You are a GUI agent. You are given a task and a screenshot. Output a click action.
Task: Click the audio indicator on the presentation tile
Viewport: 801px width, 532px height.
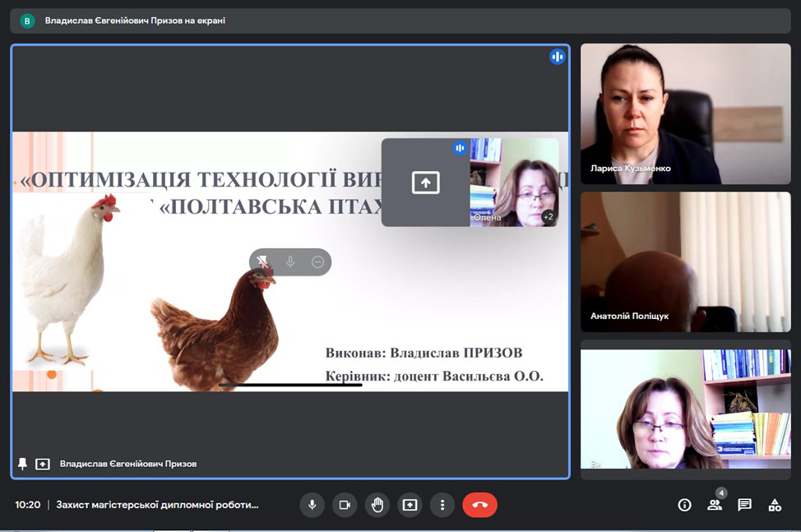pyautogui.click(x=558, y=57)
